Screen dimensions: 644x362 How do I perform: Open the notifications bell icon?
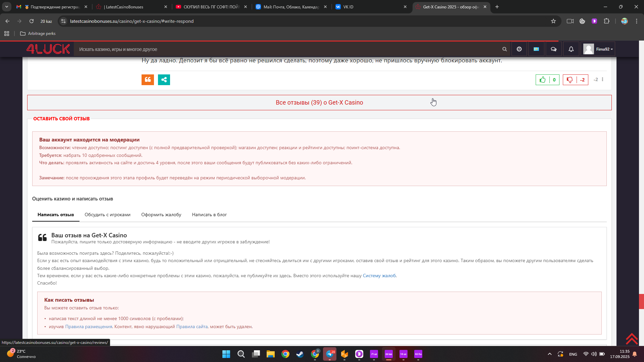[571, 49]
